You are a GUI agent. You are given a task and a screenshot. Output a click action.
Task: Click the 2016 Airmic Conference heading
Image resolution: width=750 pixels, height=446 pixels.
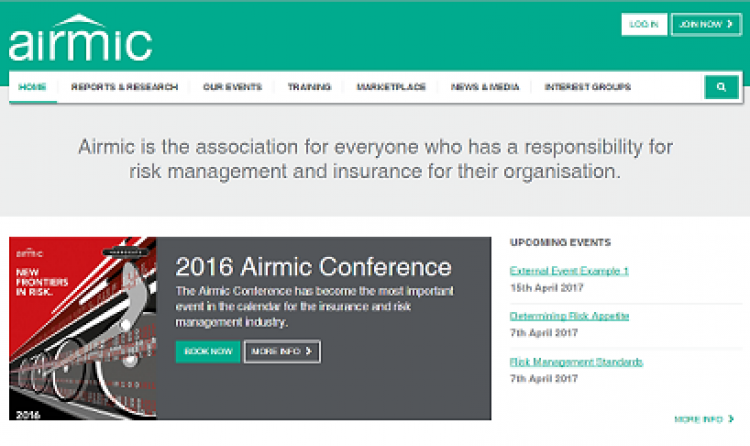tap(313, 267)
